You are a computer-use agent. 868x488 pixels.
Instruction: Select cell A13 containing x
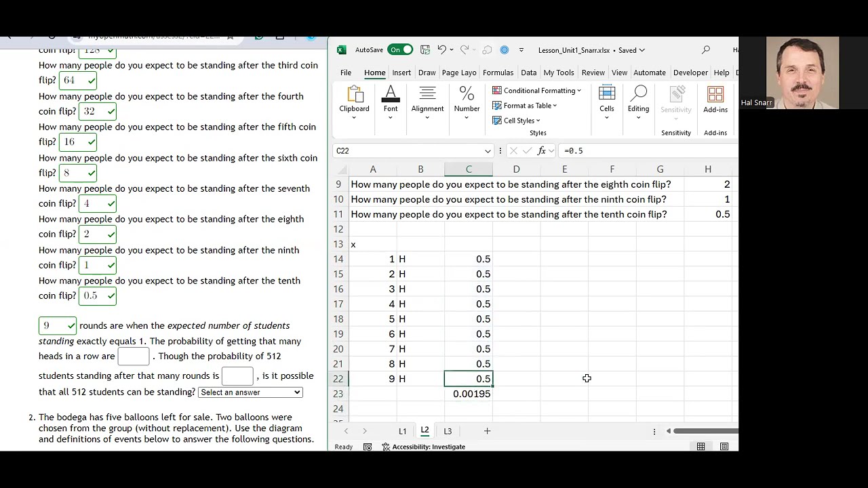point(372,244)
